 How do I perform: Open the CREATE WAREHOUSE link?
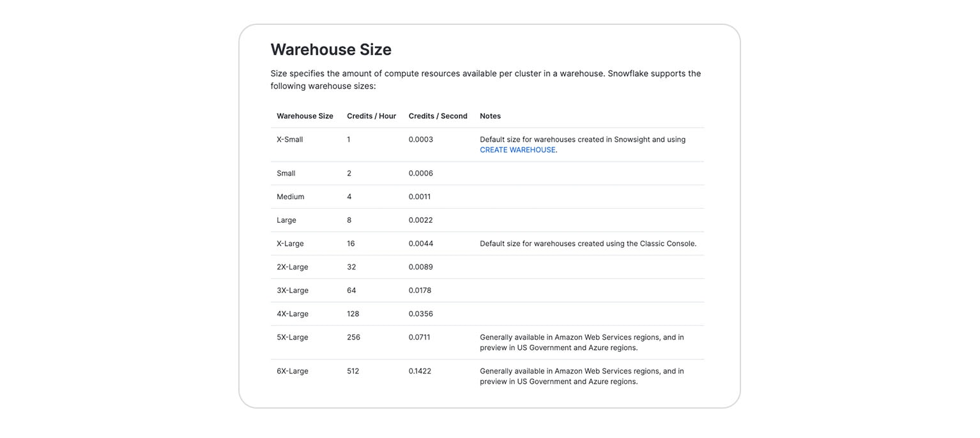pyautogui.click(x=517, y=149)
